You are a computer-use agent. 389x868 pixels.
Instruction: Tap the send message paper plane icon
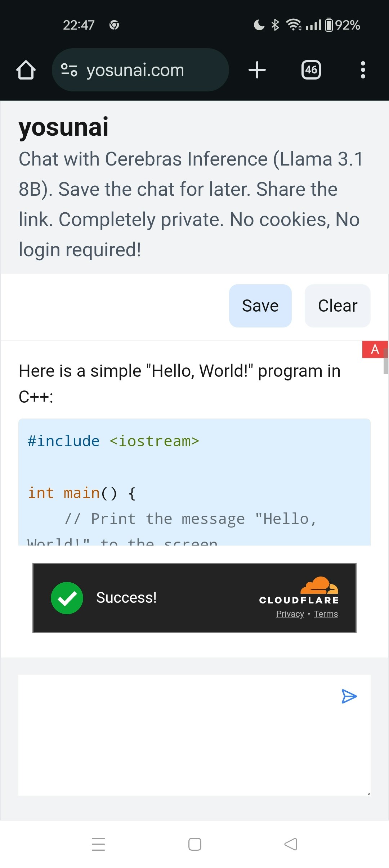point(350,696)
